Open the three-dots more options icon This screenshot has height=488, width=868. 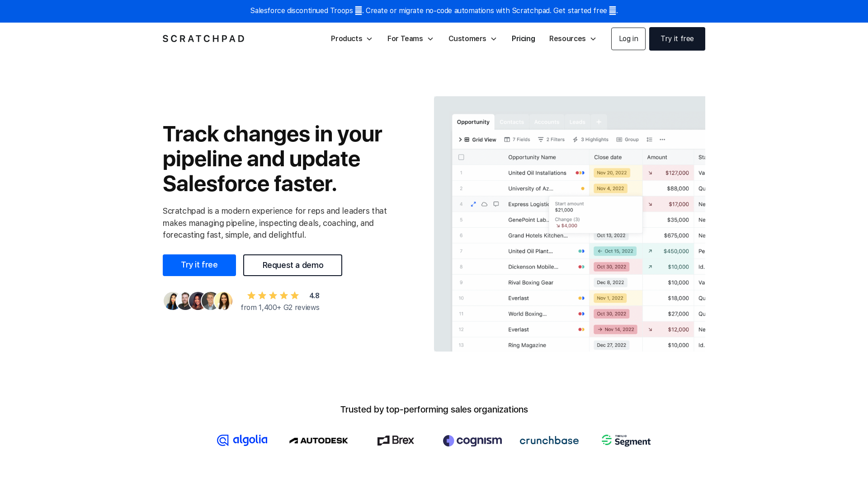662,140
